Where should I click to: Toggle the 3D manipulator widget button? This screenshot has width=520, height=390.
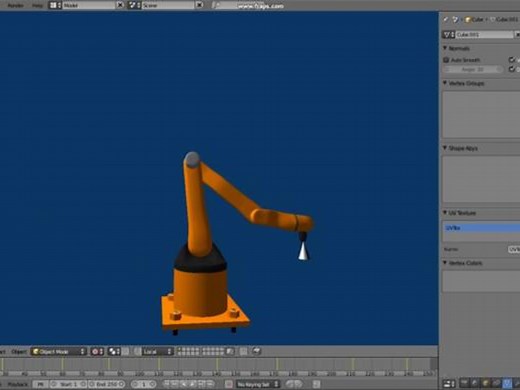(138, 352)
